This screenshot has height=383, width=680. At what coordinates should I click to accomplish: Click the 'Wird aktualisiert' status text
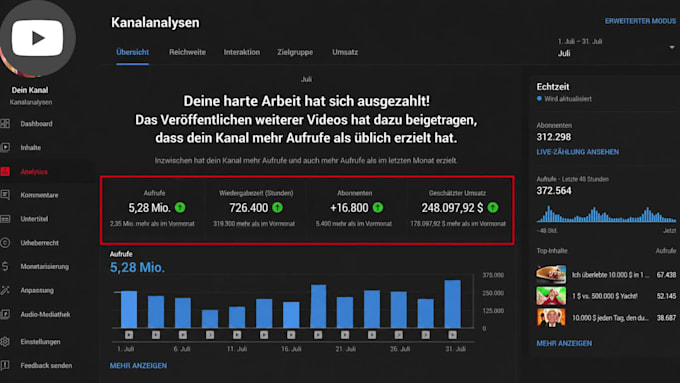click(x=568, y=99)
